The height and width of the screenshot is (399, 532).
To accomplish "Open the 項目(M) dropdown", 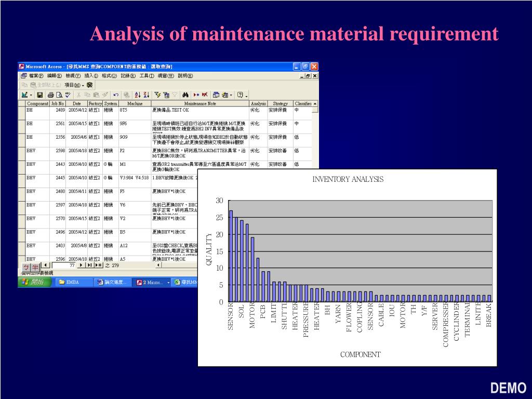I will (x=74, y=85).
